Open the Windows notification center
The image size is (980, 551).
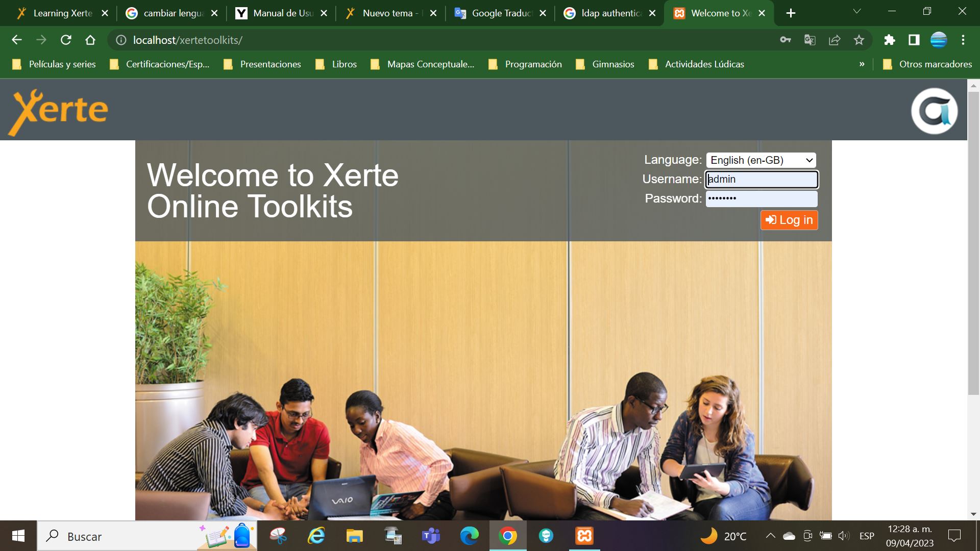(x=954, y=536)
